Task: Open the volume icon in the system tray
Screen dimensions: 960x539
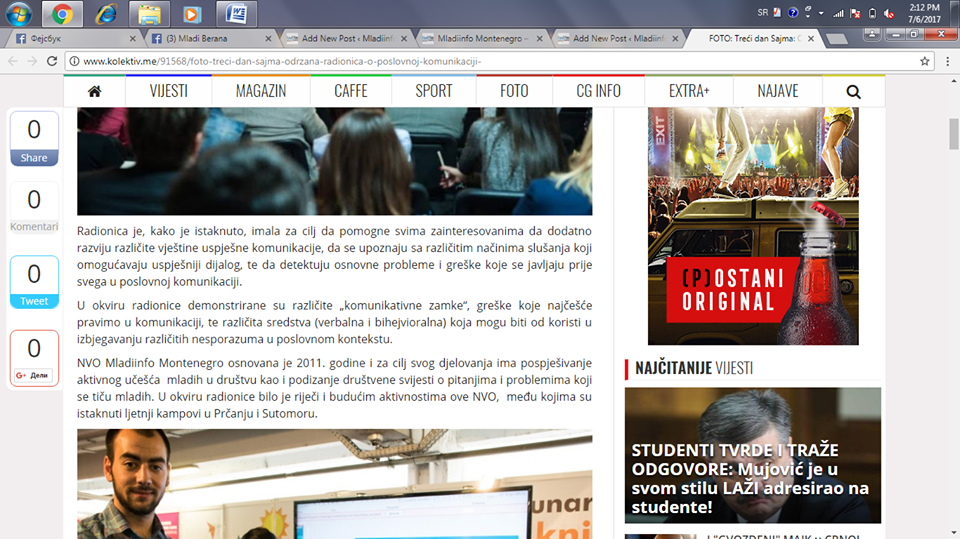Action: coord(890,13)
